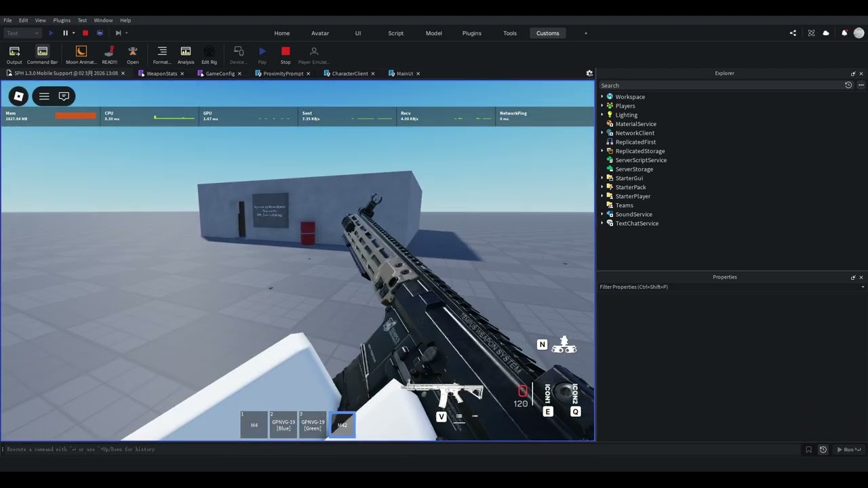Open the pause options dropdown arrow

[73, 33]
